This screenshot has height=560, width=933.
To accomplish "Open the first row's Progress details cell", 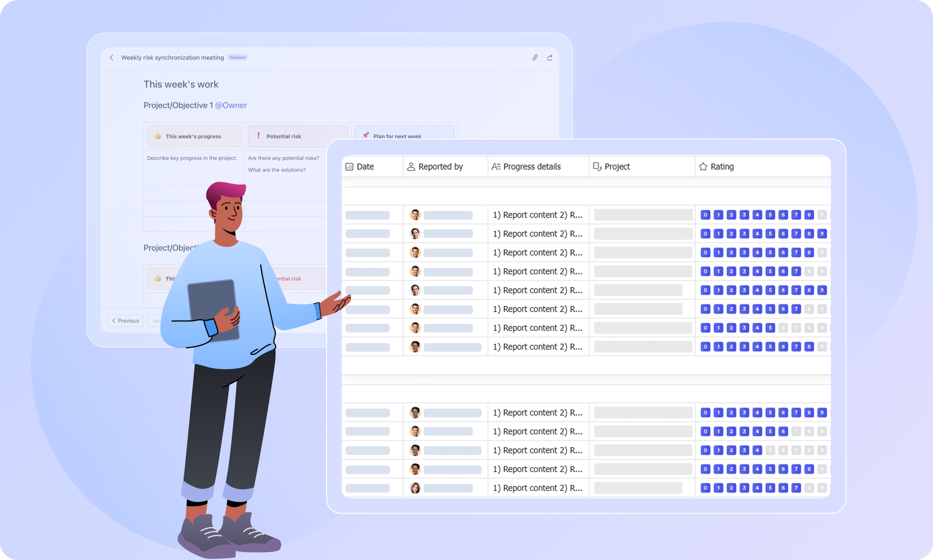I will coord(538,215).
